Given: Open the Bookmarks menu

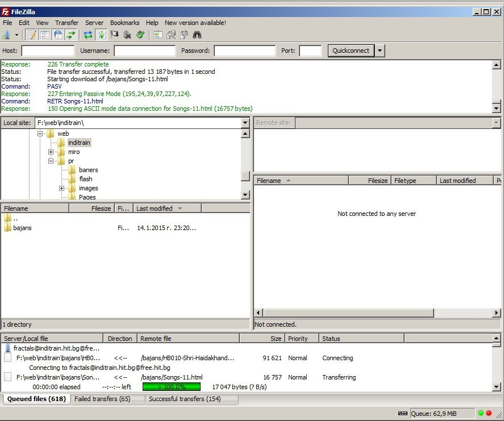Looking at the screenshot, I should pos(124,23).
